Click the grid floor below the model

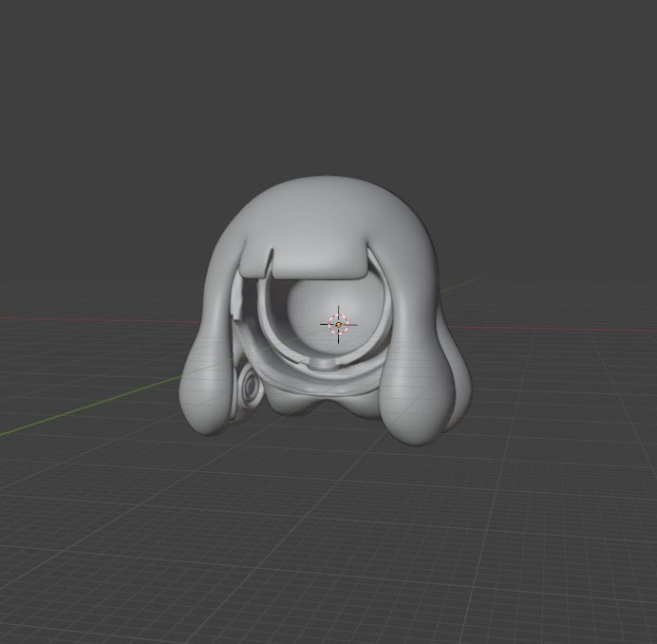coord(323,532)
